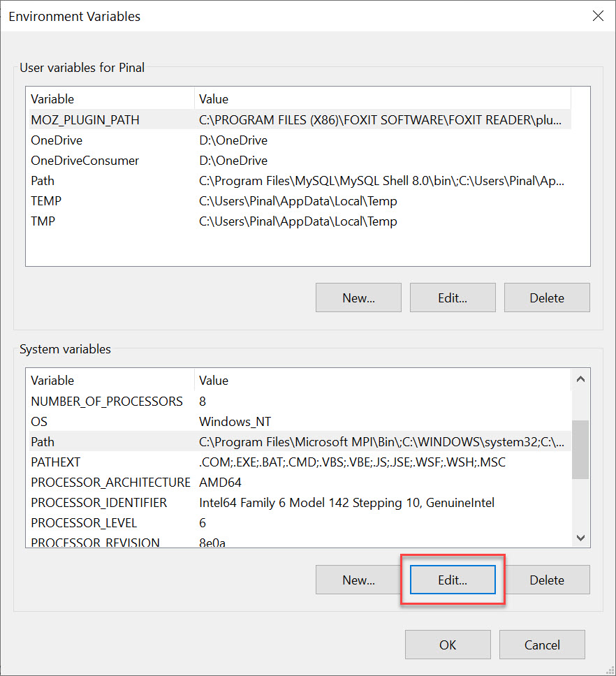Viewport: 616px width, 676px height.
Task: Select OneDrive user variable row
Action: coord(300,140)
